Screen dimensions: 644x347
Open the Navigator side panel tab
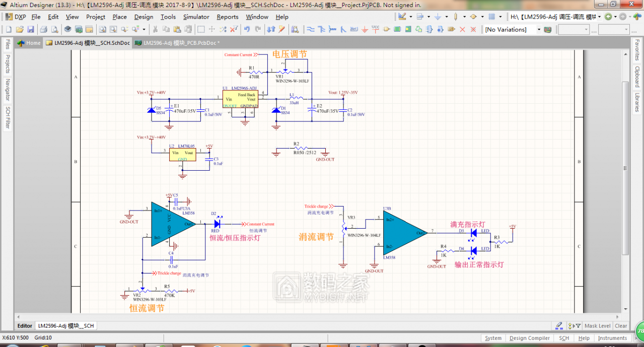tap(8, 90)
